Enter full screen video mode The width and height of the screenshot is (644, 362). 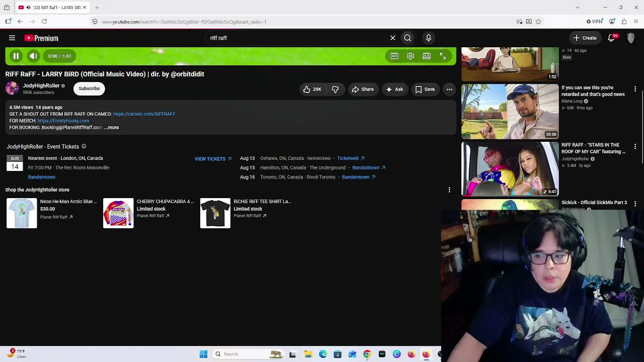click(x=443, y=56)
